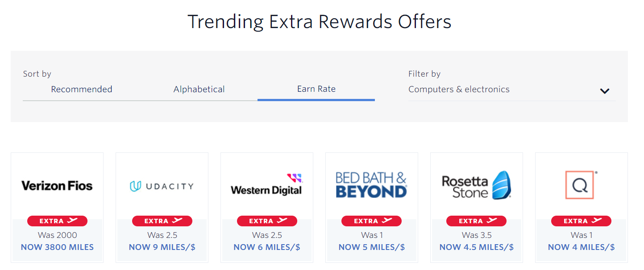This screenshot has width=644, height=270.
Task: Click the Verizon Fios merchant logo
Action: (57, 185)
